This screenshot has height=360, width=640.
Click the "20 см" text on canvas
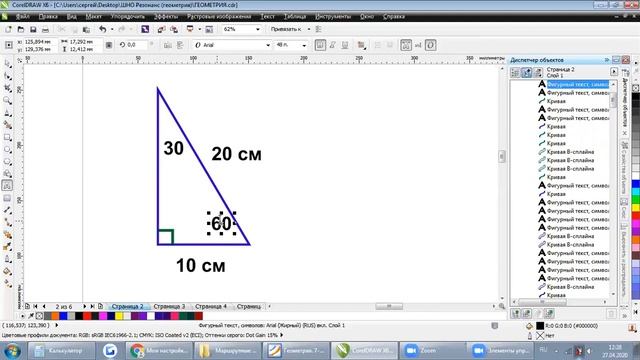pos(236,154)
